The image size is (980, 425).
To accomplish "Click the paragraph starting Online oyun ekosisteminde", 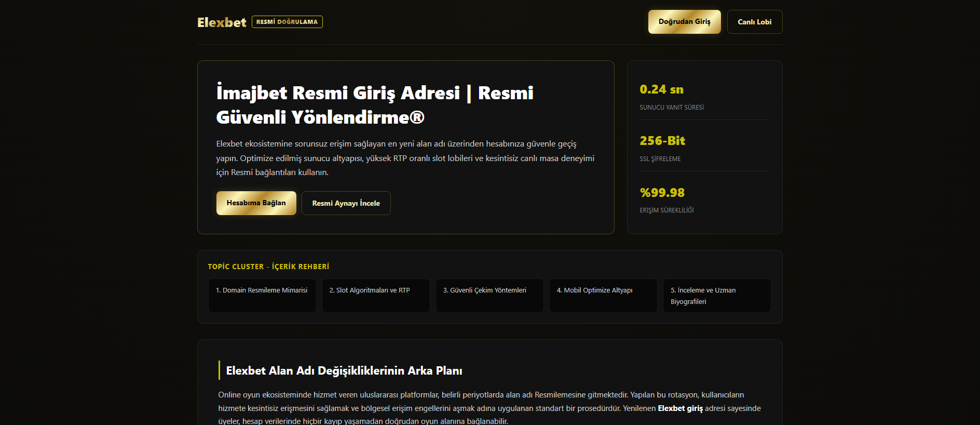I will click(489, 408).
